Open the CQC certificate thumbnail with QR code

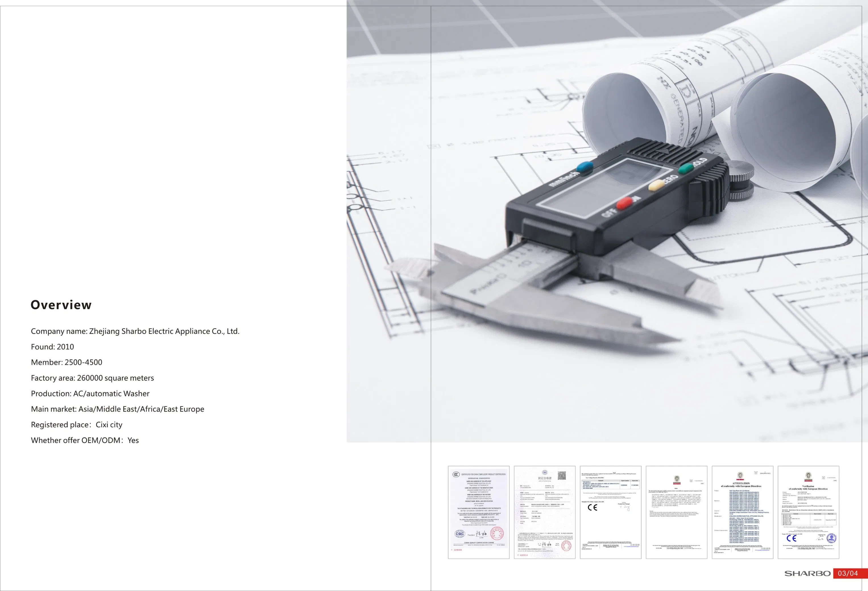tap(544, 512)
